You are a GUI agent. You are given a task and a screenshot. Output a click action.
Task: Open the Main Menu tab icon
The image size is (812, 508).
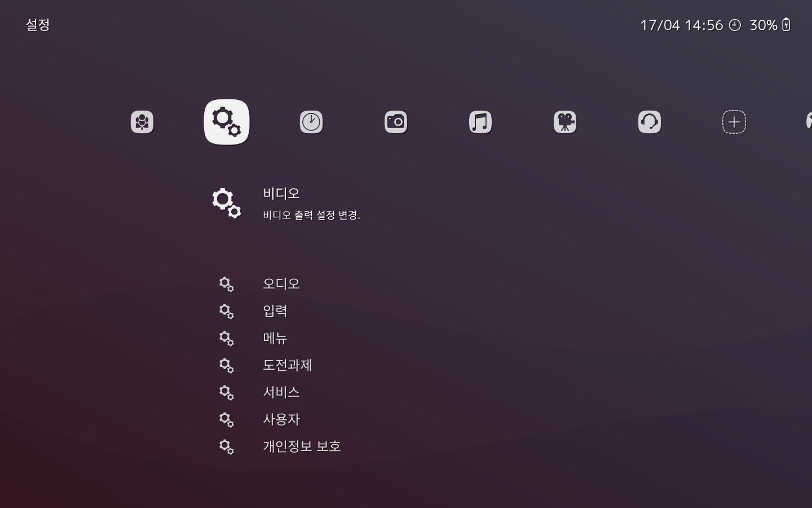click(142, 122)
